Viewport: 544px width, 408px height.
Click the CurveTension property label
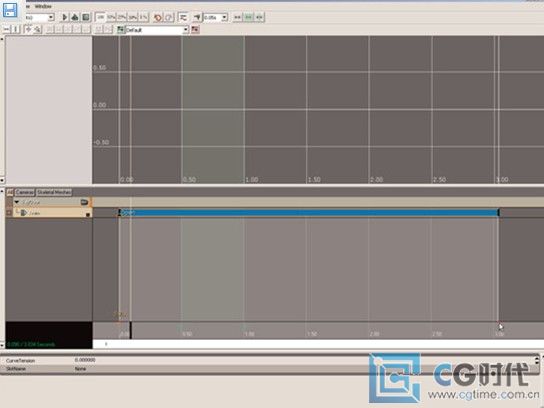coord(20,360)
